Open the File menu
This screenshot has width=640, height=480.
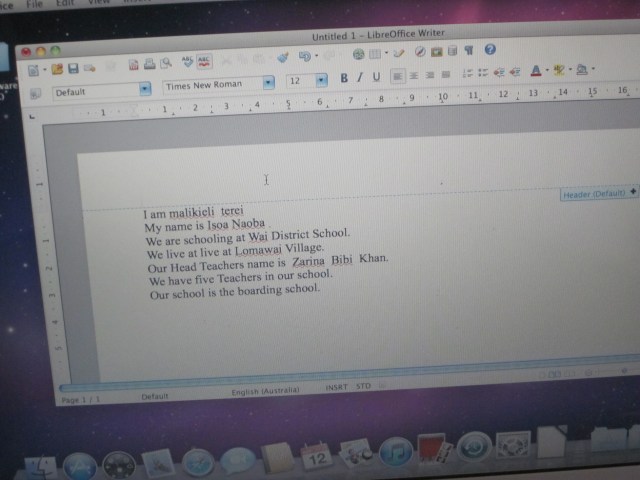point(34,5)
